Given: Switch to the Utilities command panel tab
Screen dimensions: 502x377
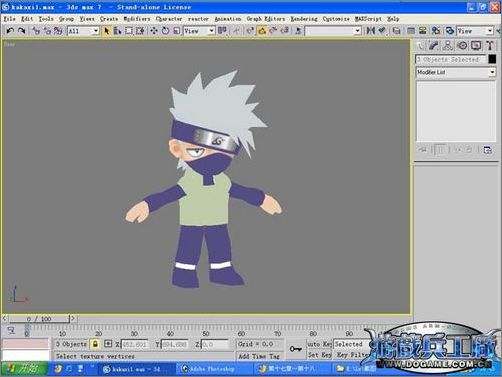Looking at the screenshot, I should pyautogui.click(x=490, y=46).
